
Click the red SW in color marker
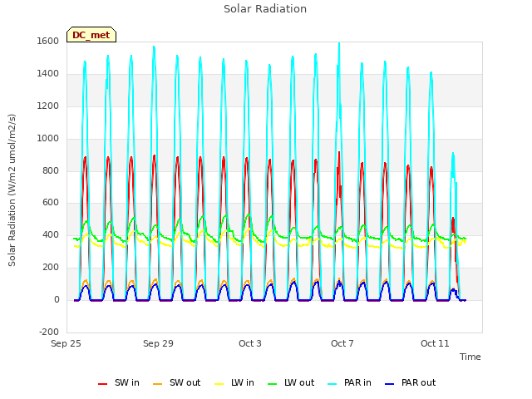click(102, 384)
